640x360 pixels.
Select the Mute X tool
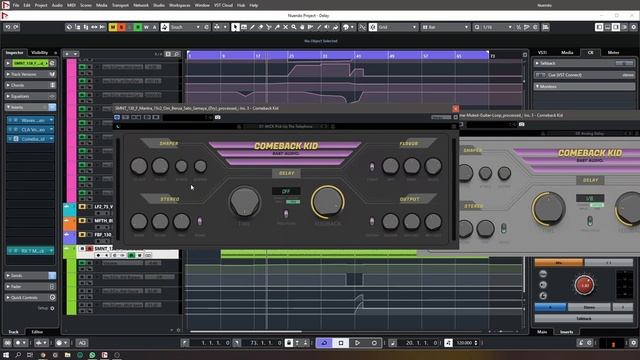click(285, 27)
